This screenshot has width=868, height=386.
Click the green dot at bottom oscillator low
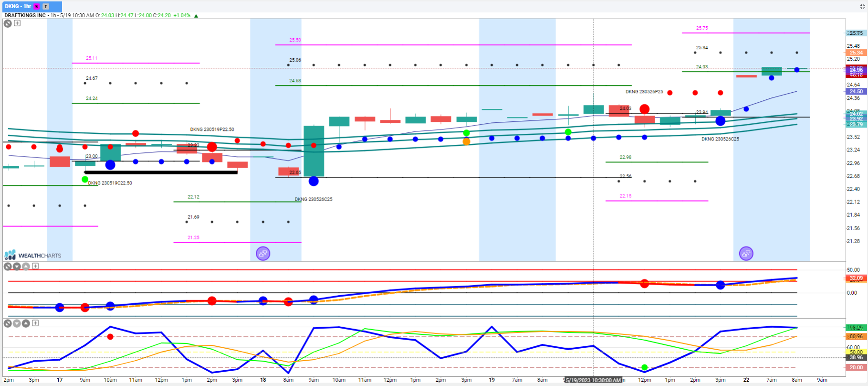[x=644, y=367]
